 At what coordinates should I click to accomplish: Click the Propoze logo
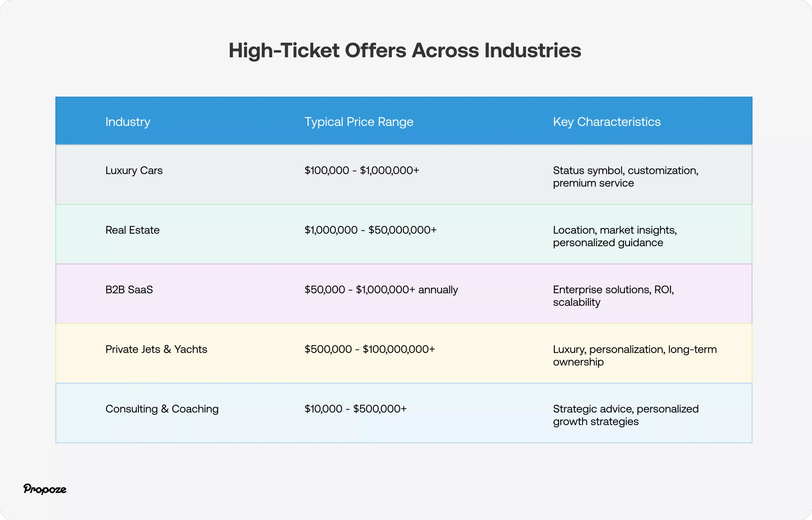45,489
